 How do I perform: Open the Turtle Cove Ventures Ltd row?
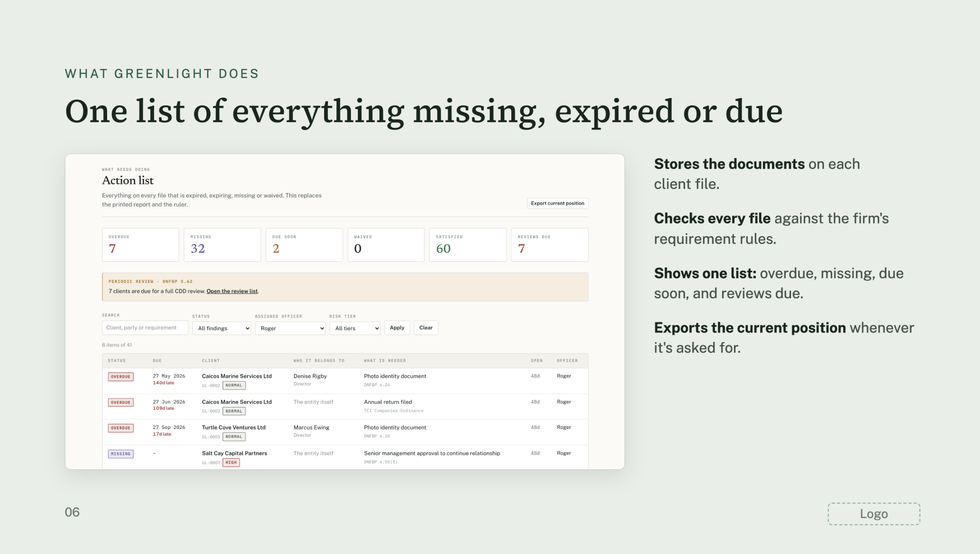345,432
